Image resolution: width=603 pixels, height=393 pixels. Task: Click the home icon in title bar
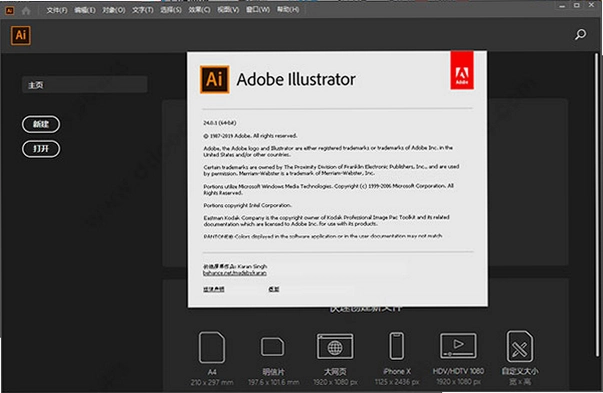point(26,10)
